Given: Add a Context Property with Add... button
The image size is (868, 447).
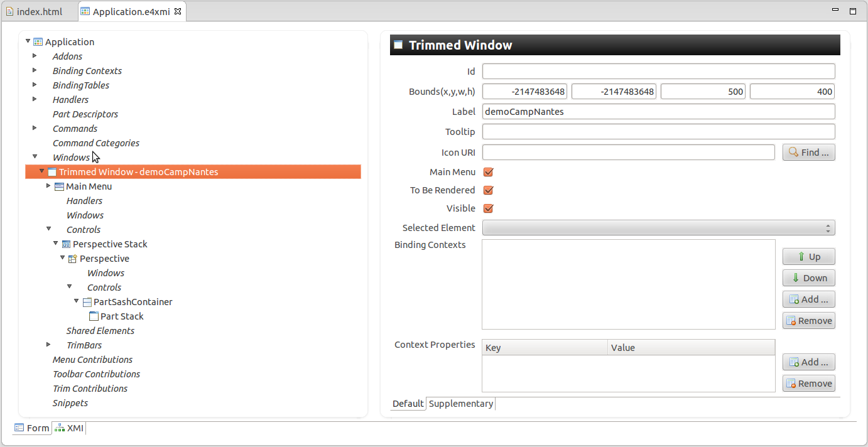Looking at the screenshot, I should point(809,362).
